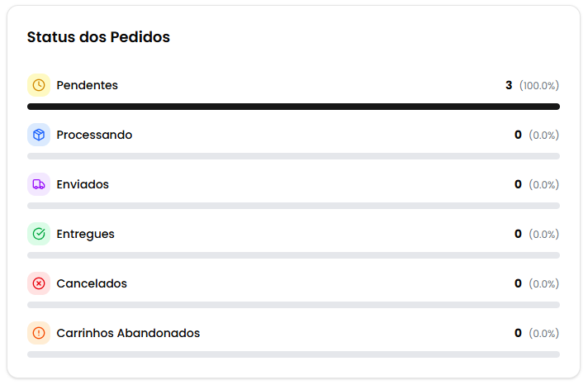The image size is (588, 385).
Task: Click the blue box Processando icon
Action: (39, 135)
